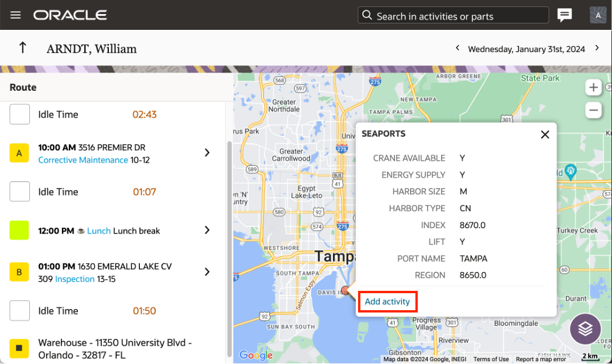This screenshot has width=612, height=364.
Task: Click the HARBOR TYPE value CN
Action: tap(465, 208)
